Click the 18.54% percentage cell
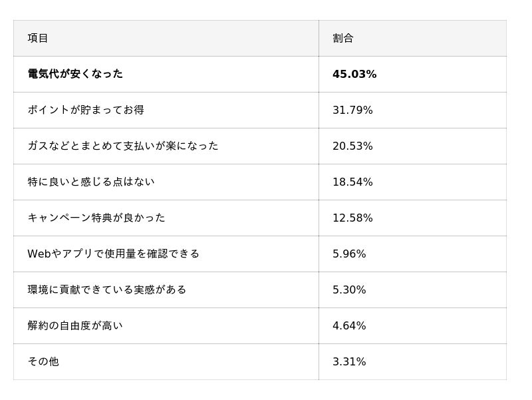This screenshot has height=400, width=532. click(352, 182)
